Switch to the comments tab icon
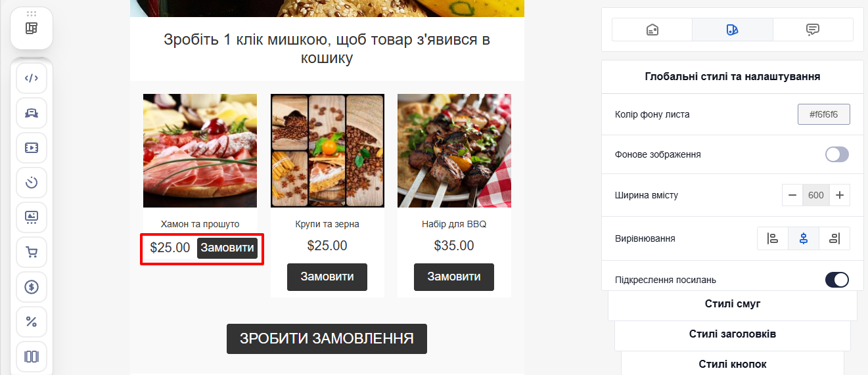Image resolution: width=868 pixels, height=375 pixels. (813, 30)
